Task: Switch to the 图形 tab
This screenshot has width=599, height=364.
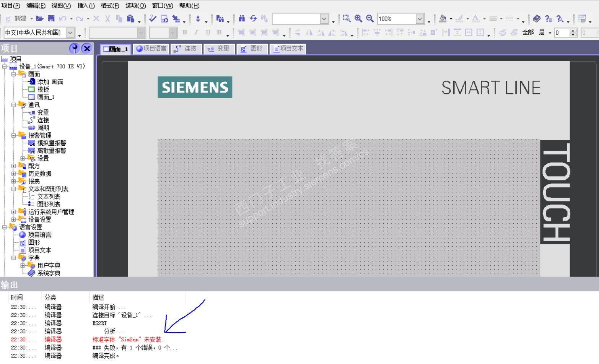Action: tap(252, 49)
